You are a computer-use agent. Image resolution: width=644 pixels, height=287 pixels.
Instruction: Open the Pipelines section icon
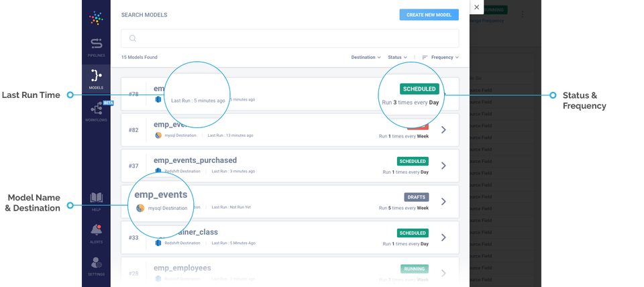click(96, 44)
